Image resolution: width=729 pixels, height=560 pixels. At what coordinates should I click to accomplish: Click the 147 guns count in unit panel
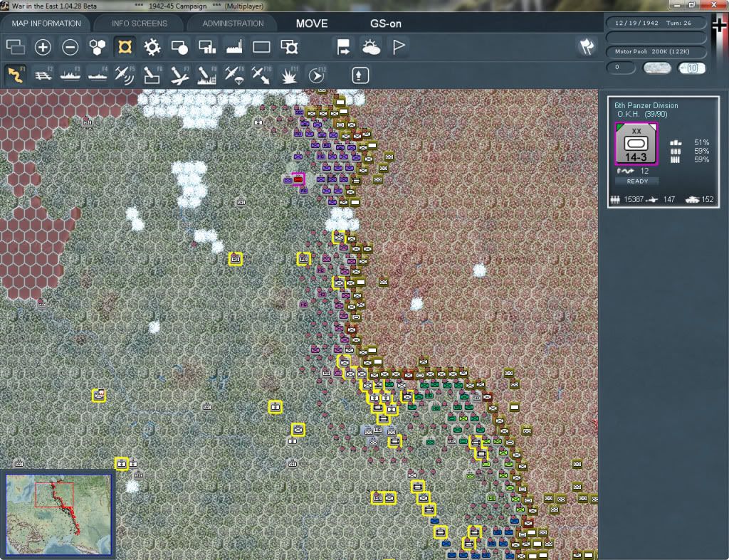669,199
